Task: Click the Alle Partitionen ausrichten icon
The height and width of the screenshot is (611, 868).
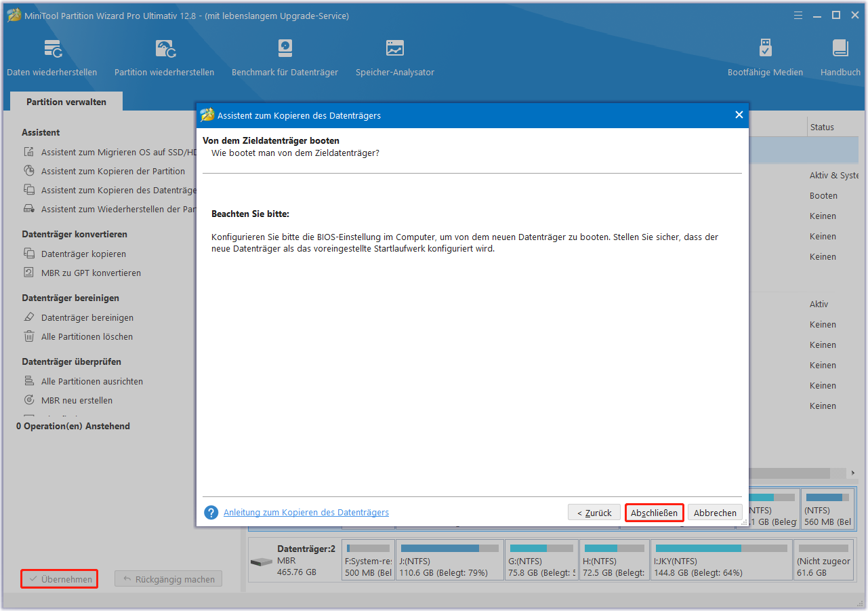Action: [29, 381]
